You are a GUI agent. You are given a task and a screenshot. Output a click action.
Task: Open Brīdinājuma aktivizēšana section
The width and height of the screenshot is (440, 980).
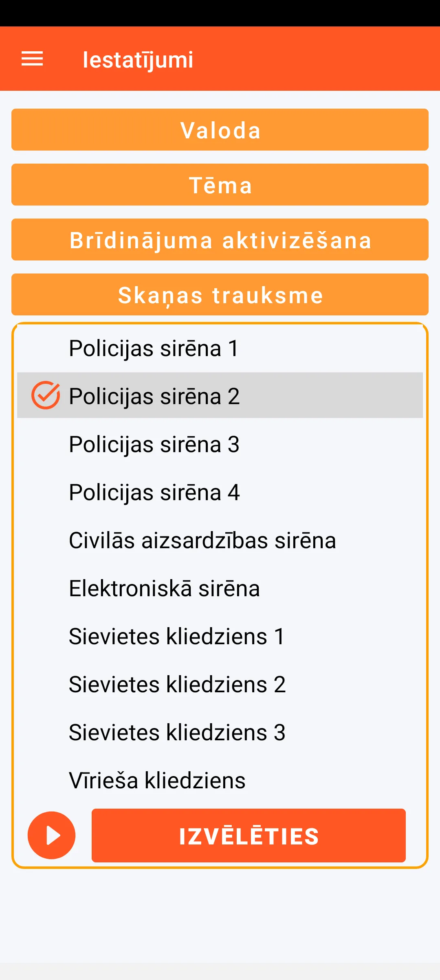coord(220,240)
